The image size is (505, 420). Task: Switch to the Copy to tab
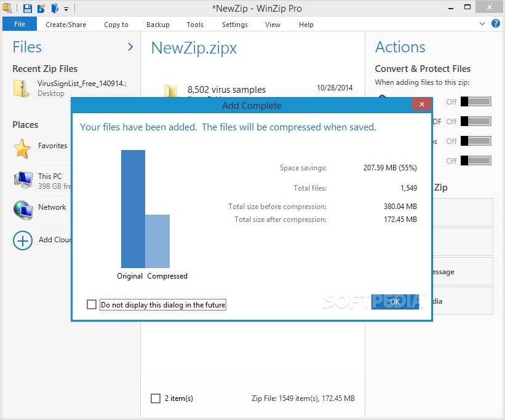pos(116,25)
